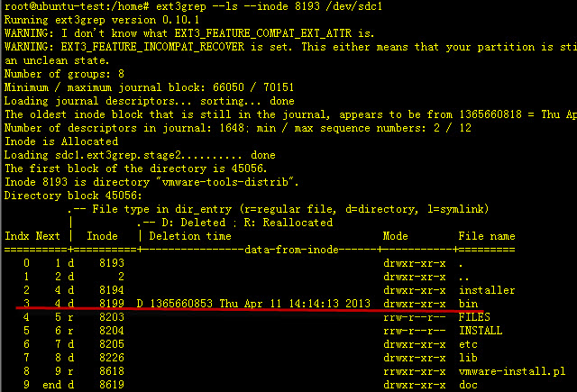The width and height of the screenshot is (577, 392).
Task: Click deletion time 'Thu Apr 11 14:14:13 2013'
Action: pyautogui.click(x=295, y=304)
